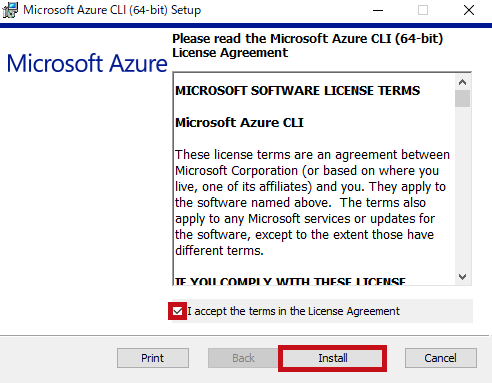Screen dimensions: 492x383
Task: Click the installer icon in the title bar
Action: pos(10,10)
